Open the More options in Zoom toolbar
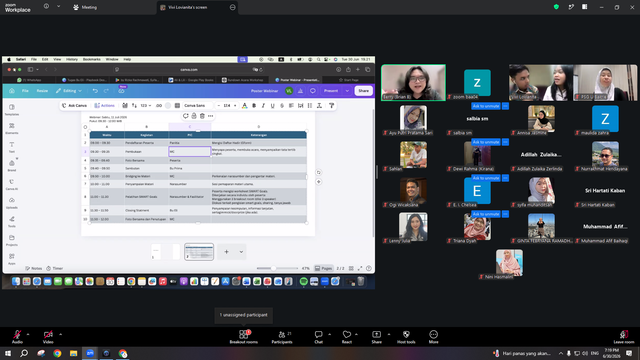 (x=433, y=337)
